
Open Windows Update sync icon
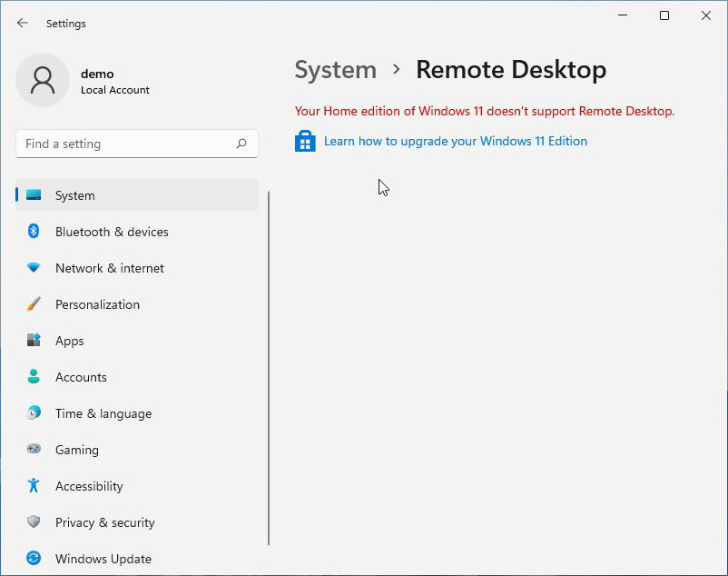(34, 559)
